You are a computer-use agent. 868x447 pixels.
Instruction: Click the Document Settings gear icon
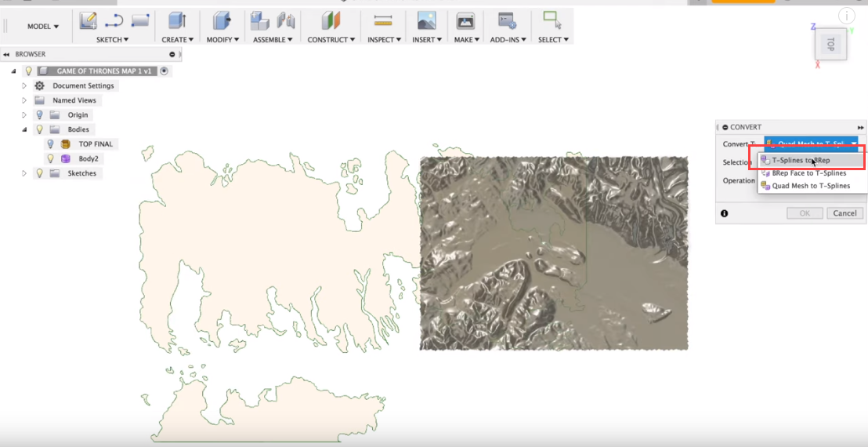(39, 85)
